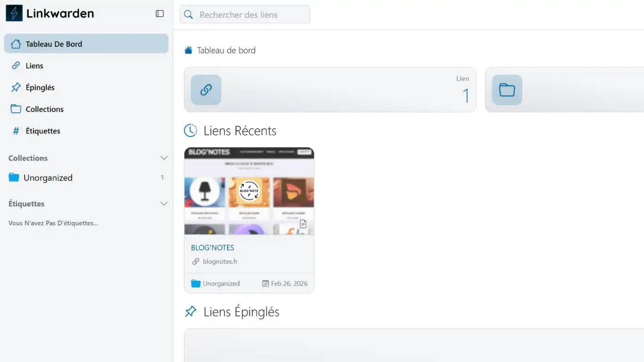Image resolution: width=644 pixels, height=362 pixels.
Task: Click the search magnifier icon
Action: tap(189, 15)
